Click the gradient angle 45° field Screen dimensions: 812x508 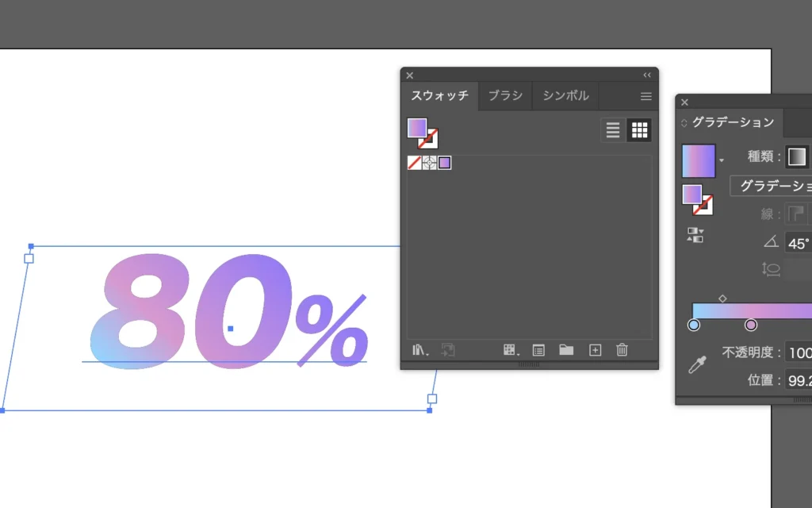click(798, 243)
